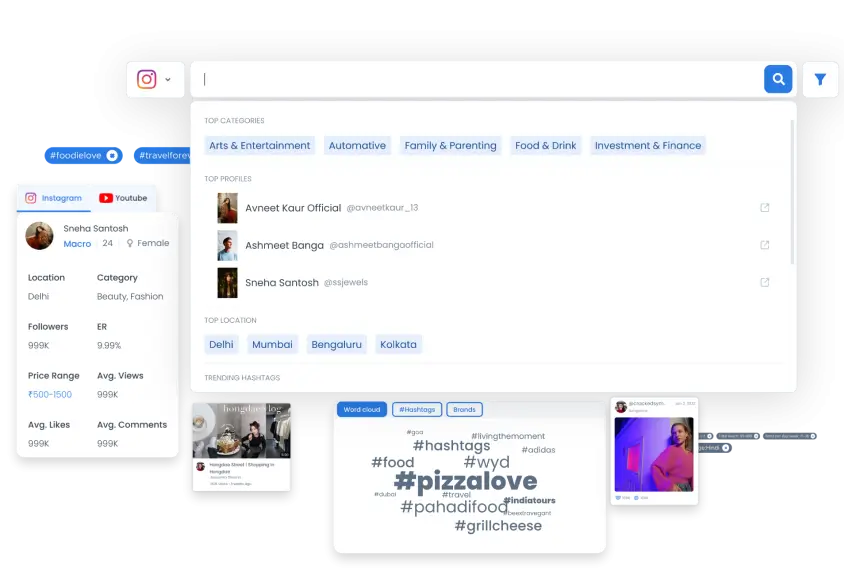
Task: Remove the Hindi language filter chip
Action: click(x=726, y=448)
